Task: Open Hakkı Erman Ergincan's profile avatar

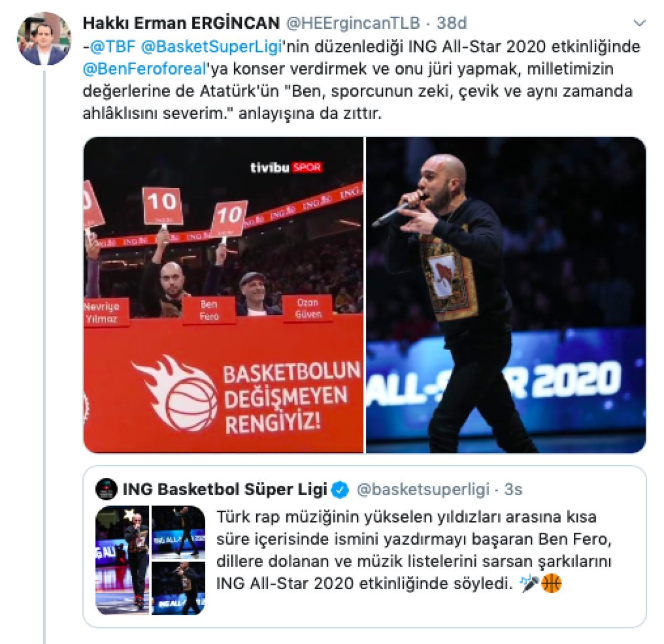Action: pyautogui.click(x=44, y=39)
